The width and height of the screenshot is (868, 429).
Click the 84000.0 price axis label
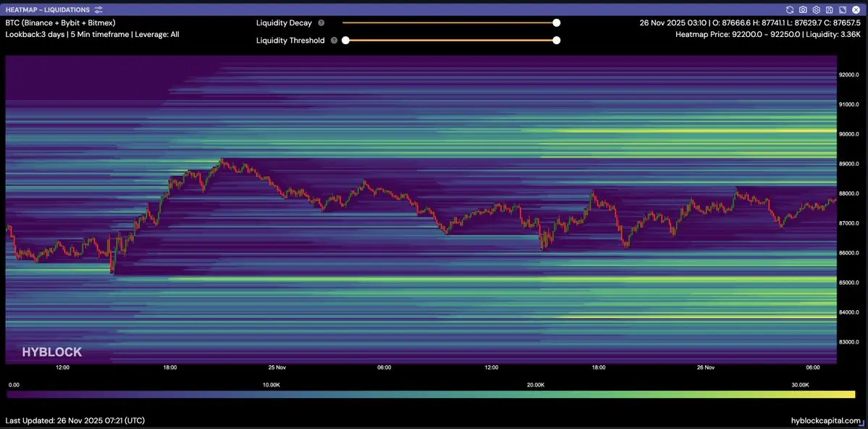click(x=848, y=312)
